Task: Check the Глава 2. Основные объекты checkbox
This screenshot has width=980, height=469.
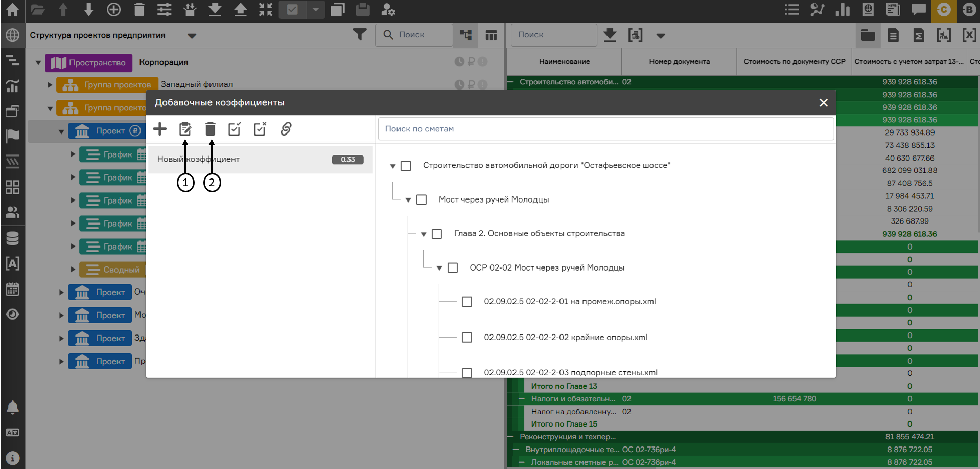Action: click(437, 234)
